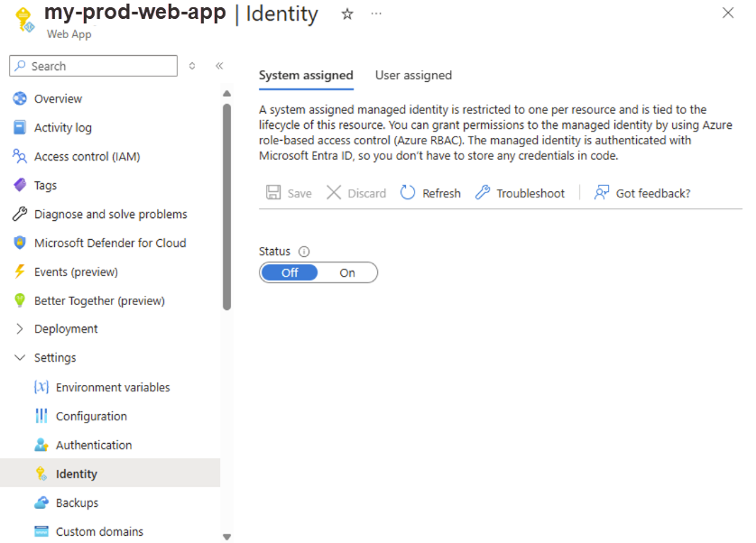Open the Authentication settings icon
Viewport: 756px width, 543px height.
point(41,445)
